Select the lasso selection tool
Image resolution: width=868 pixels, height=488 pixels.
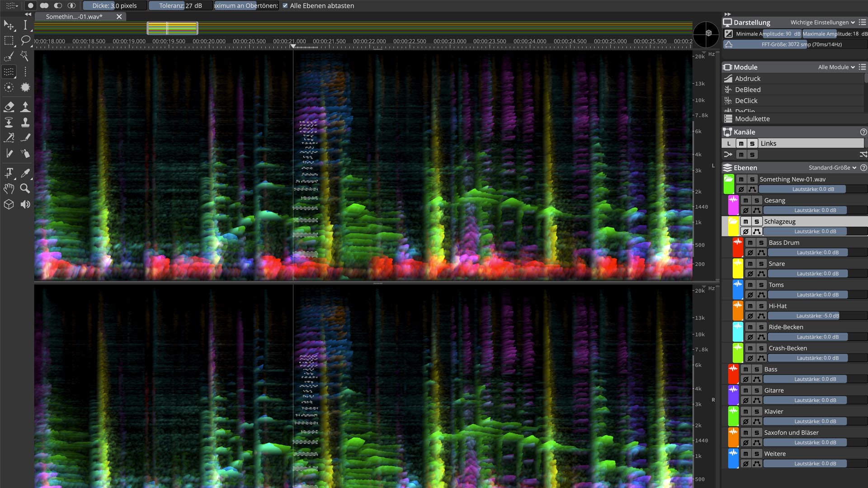point(25,41)
